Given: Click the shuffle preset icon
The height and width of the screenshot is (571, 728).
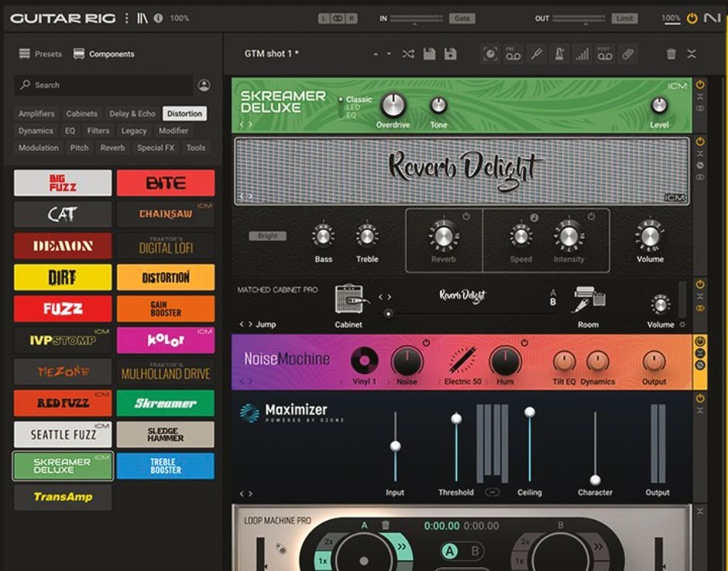Looking at the screenshot, I should tap(408, 54).
